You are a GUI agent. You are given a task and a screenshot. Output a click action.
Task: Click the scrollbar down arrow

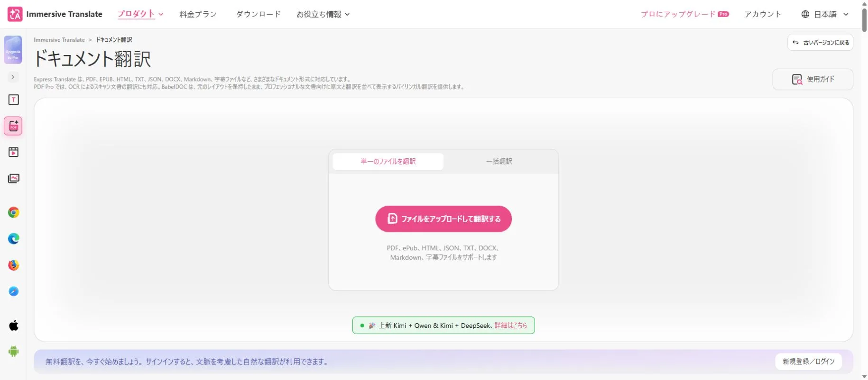click(x=864, y=377)
